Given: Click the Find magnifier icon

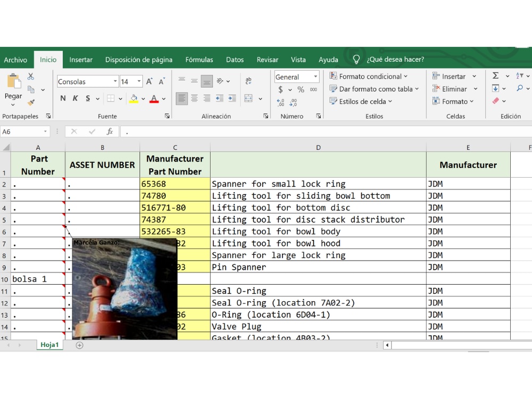Looking at the screenshot, I should (519, 88).
